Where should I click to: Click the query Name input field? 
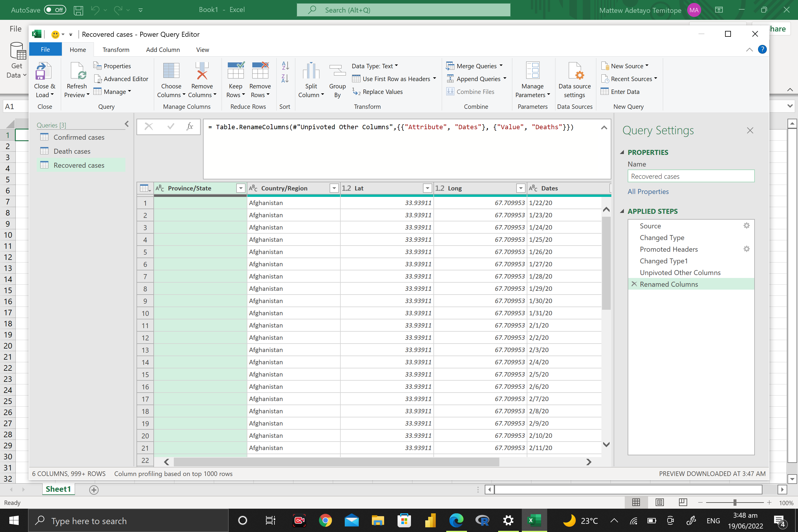691,176
